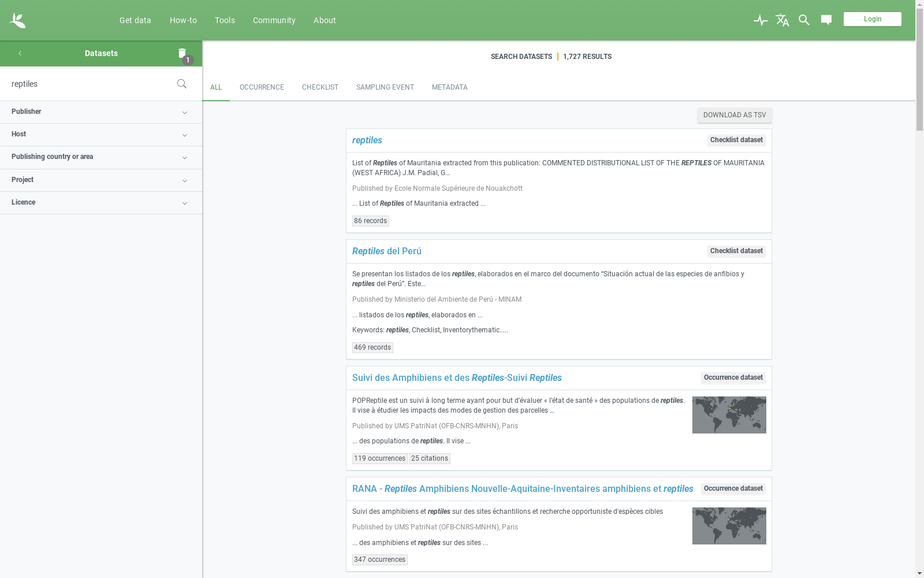Clear filters with the trash icon

[x=182, y=53]
